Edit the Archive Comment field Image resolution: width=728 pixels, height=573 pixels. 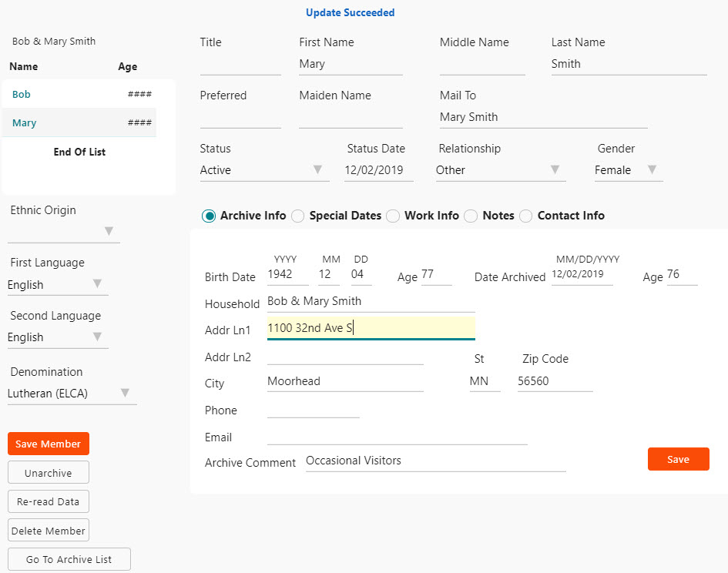[436, 461]
